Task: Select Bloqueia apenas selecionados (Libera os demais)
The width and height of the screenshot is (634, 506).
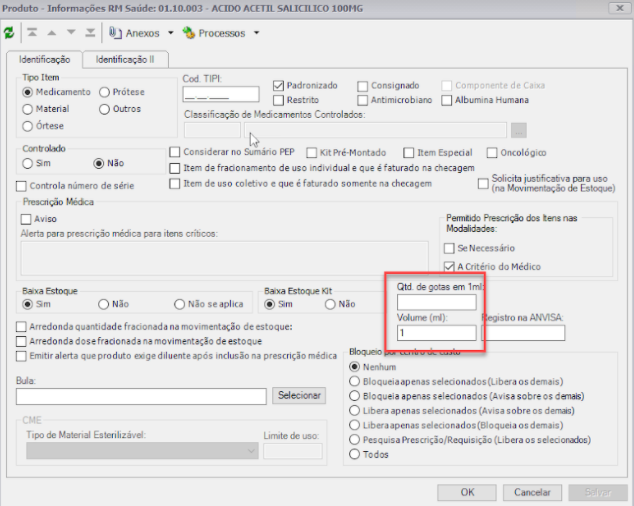Action: pos(354,381)
